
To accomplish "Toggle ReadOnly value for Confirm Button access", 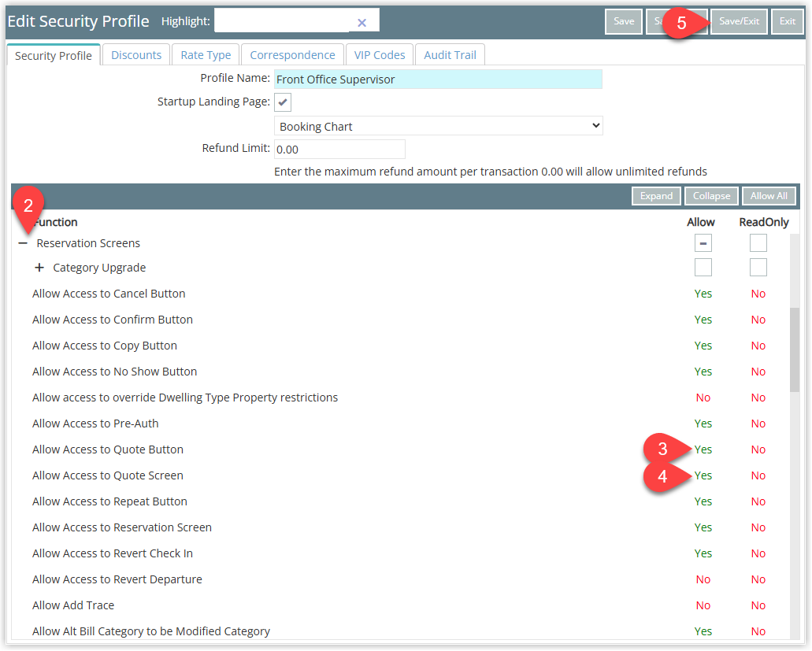I will coord(758,320).
